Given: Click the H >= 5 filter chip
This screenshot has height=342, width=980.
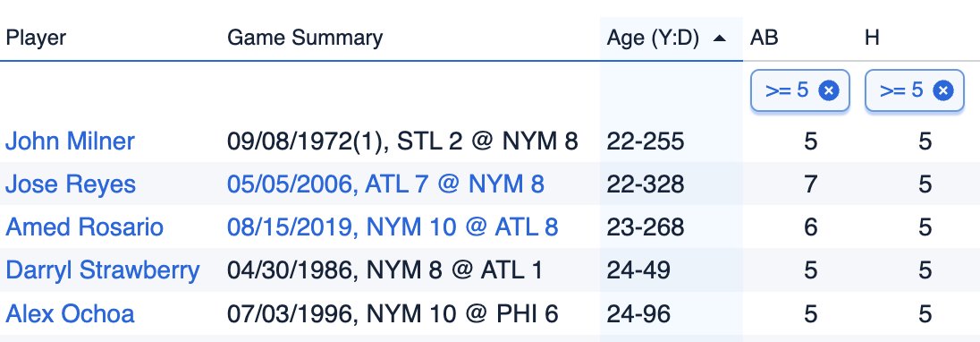Looking at the screenshot, I should coord(915,91).
